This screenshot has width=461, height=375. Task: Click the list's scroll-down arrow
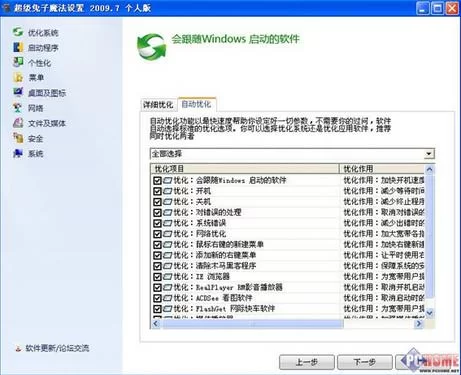coord(429,313)
